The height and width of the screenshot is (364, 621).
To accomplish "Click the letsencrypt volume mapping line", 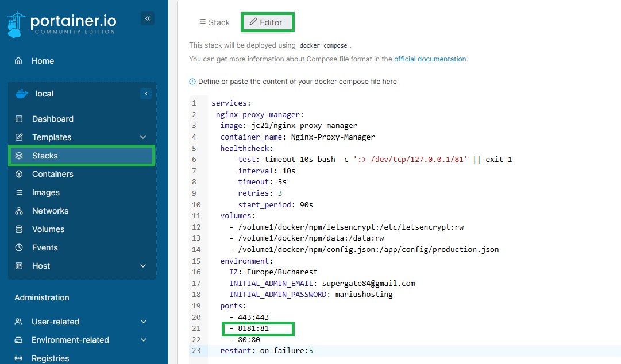I will (346, 227).
